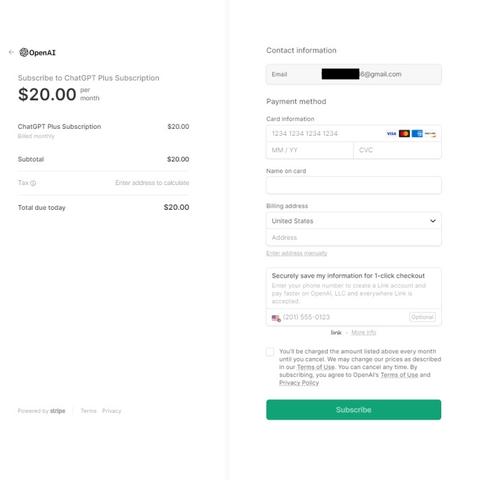Open the Terms link in the footer
480x480 pixels.
[88, 411]
